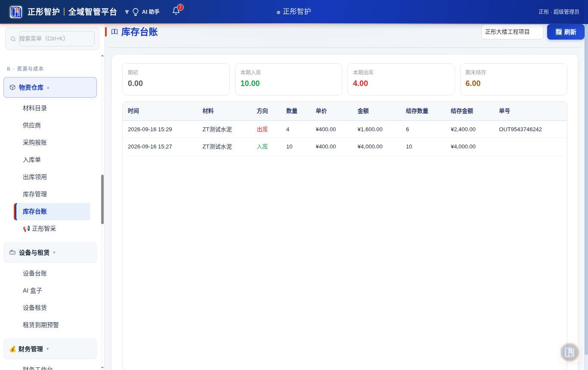The width and height of the screenshot is (588, 370).
Task: Open the floating assistant logo button
Action: (569, 352)
